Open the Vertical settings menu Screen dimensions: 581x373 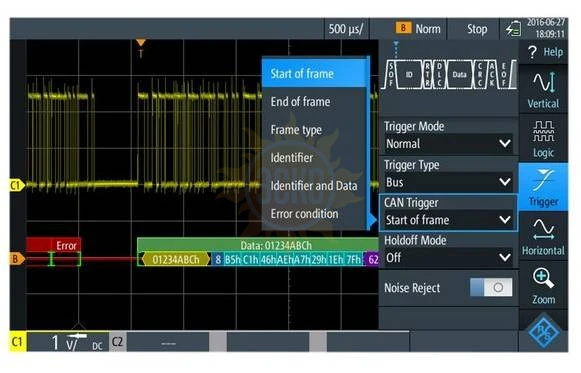[543, 90]
